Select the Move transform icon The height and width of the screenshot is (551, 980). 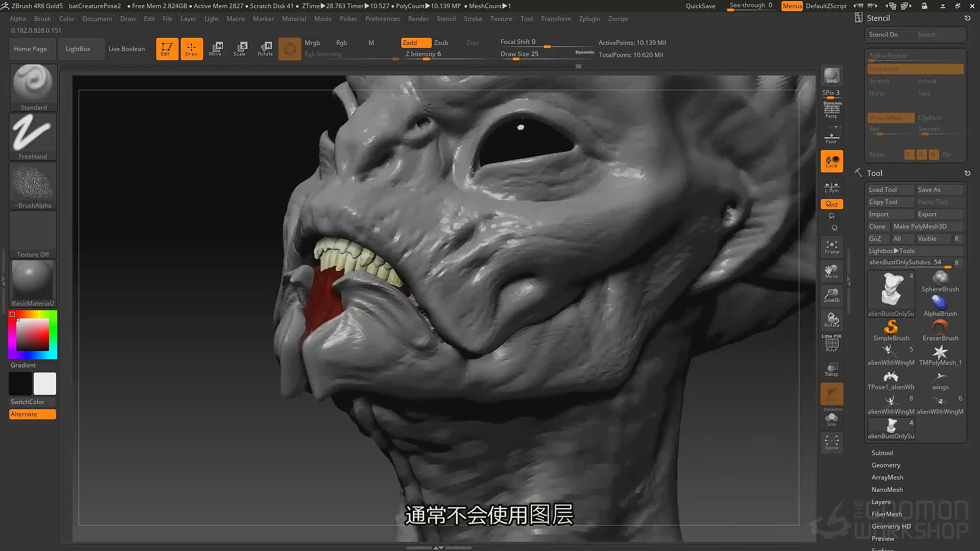[x=215, y=49]
